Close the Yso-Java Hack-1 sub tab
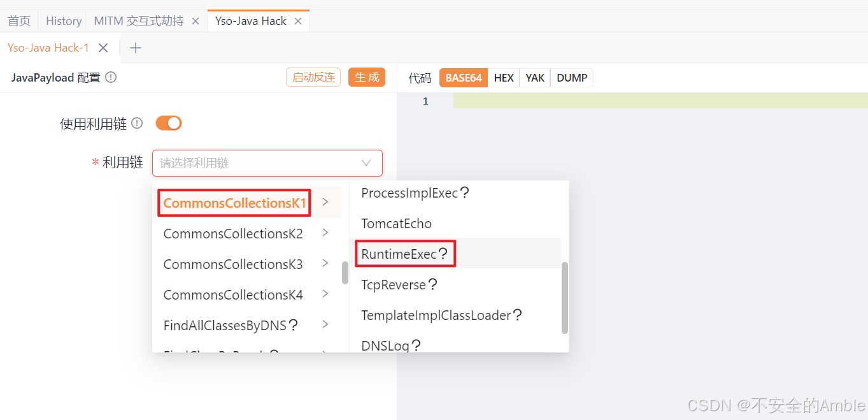 click(103, 48)
